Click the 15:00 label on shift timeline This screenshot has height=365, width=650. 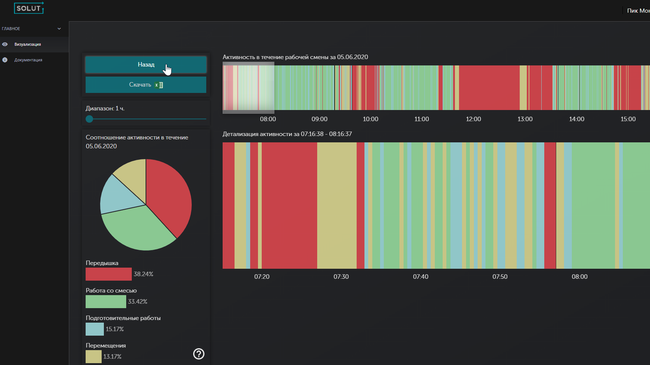point(628,119)
